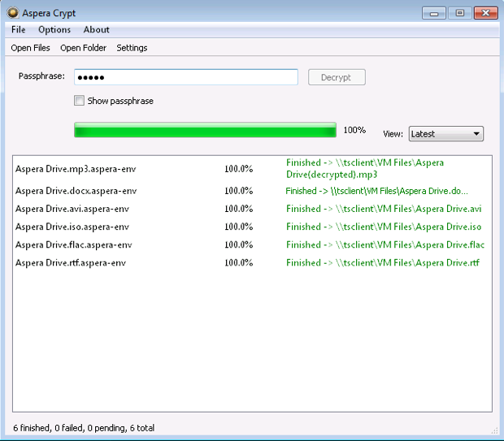Click the Finished status for Aspera Drive.iso
This screenshot has height=441, width=504.
384,227
